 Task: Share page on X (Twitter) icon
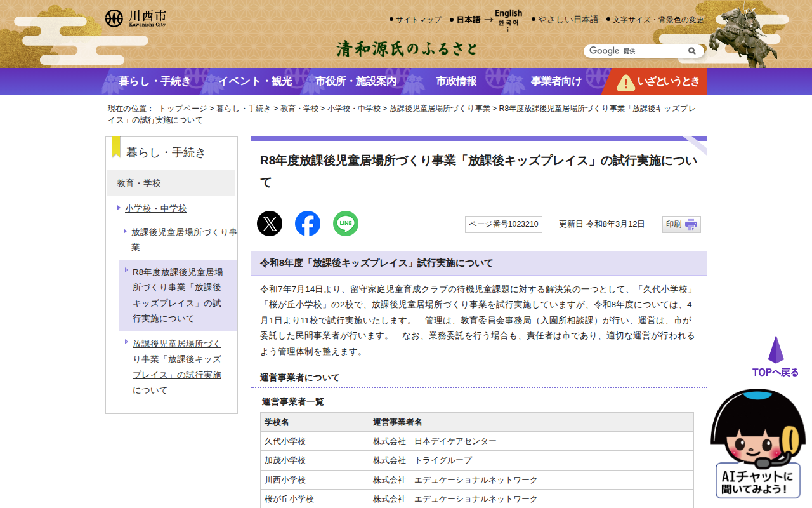[270, 224]
